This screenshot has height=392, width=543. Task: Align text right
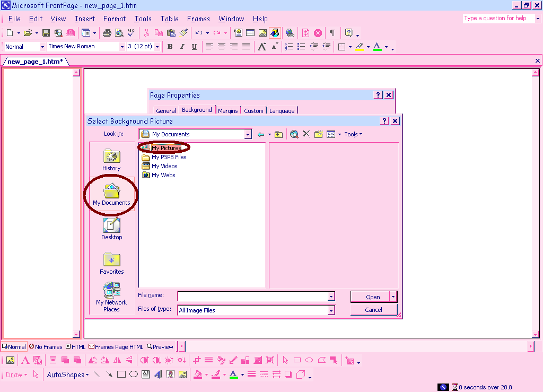tap(234, 46)
